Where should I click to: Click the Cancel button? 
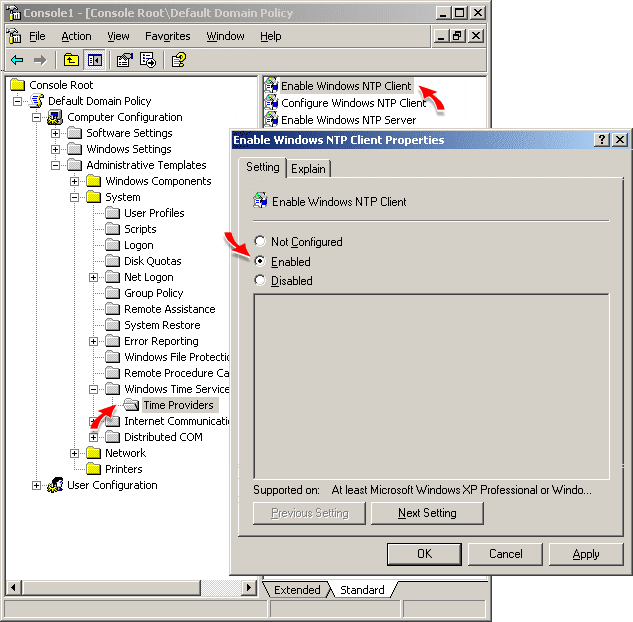click(505, 554)
